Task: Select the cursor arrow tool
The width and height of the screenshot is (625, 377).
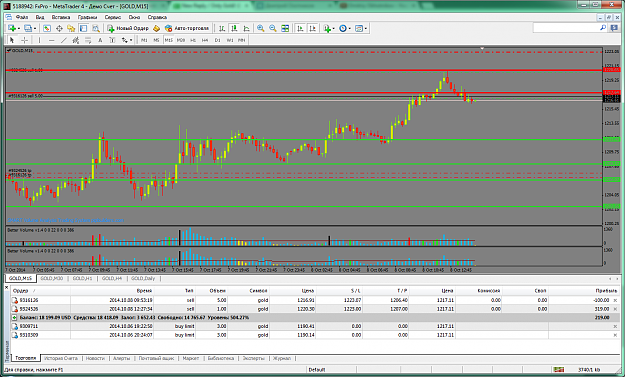Action: [x=12, y=40]
